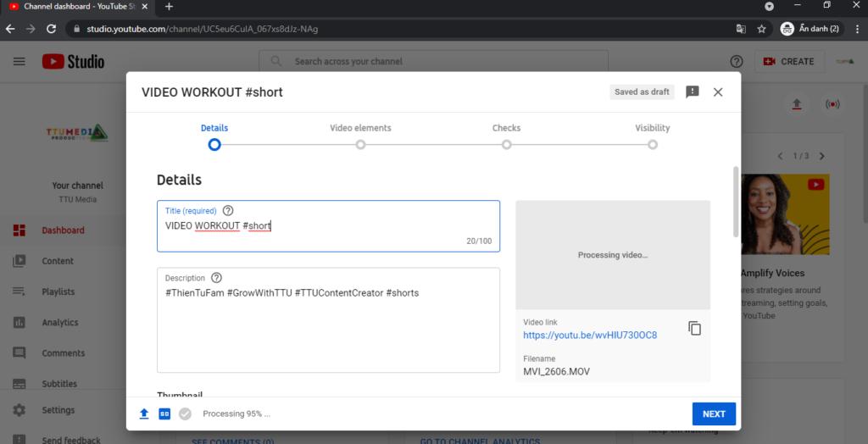Open Analytics from the left sidebar
Image resolution: width=868 pixels, height=444 pixels.
coord(59,322)
